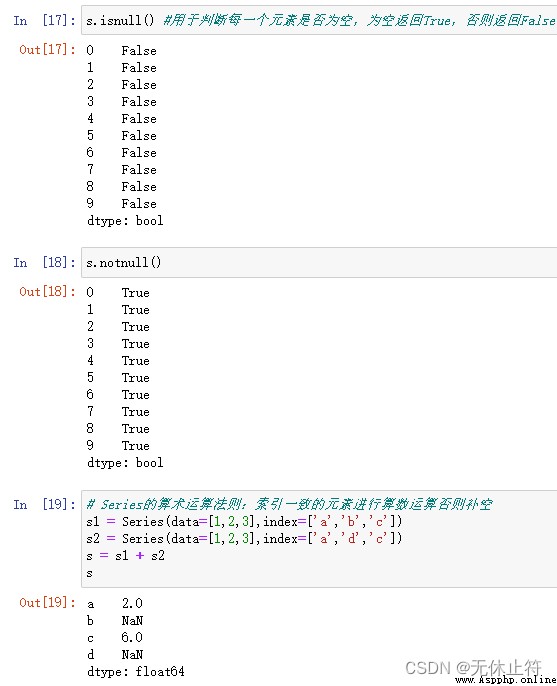Select the In [19] prompt label

coord(44,504)
